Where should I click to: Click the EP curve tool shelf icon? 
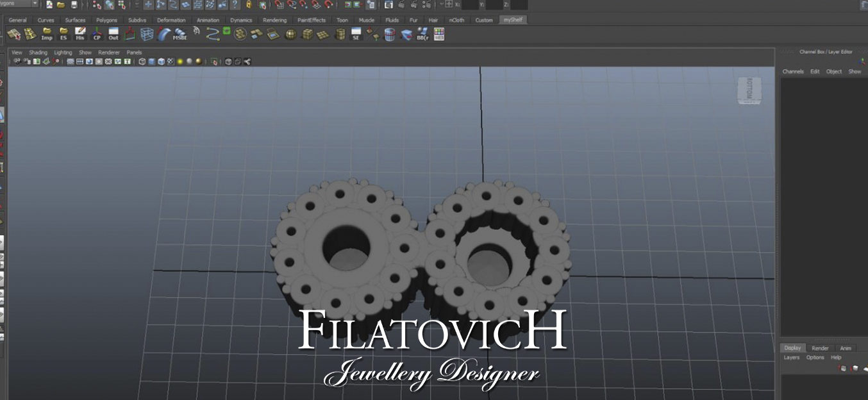(212, 34)
